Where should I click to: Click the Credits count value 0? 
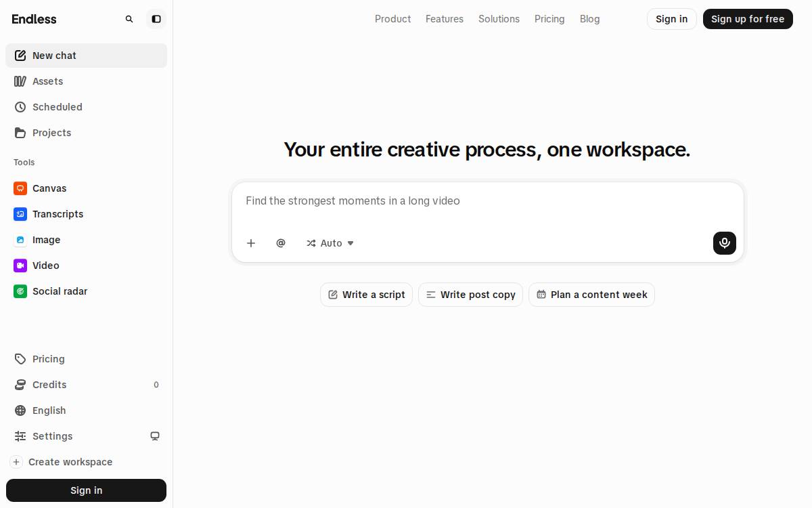coord(156,385)
